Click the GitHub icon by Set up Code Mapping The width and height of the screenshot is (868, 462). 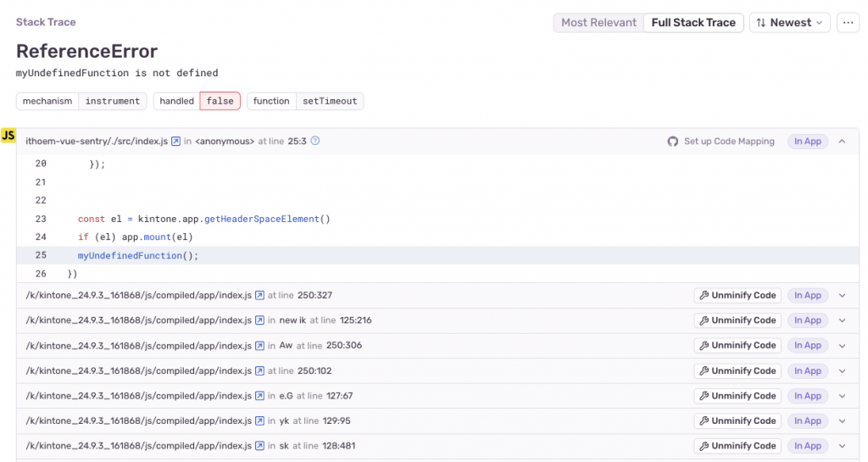pyautogui.click(x=672, y=142)
